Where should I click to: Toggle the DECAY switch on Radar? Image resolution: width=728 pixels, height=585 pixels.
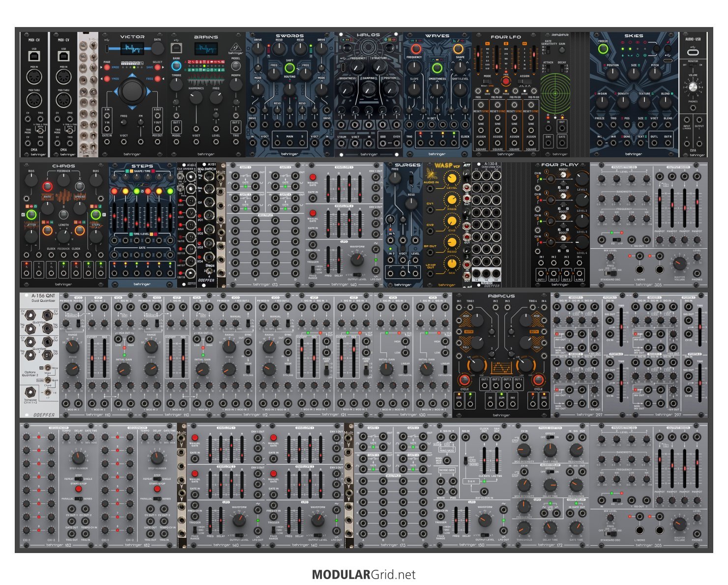tap(562, 69)
